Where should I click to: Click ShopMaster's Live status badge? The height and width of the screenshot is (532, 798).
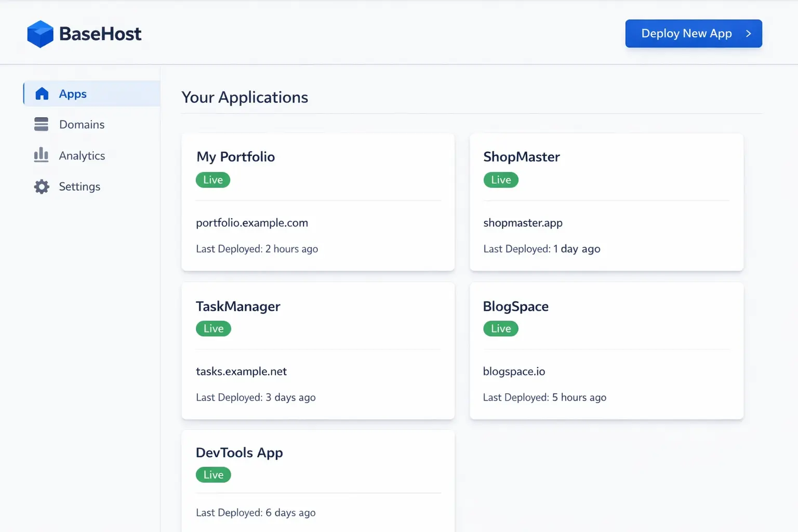tap(500, 180)
